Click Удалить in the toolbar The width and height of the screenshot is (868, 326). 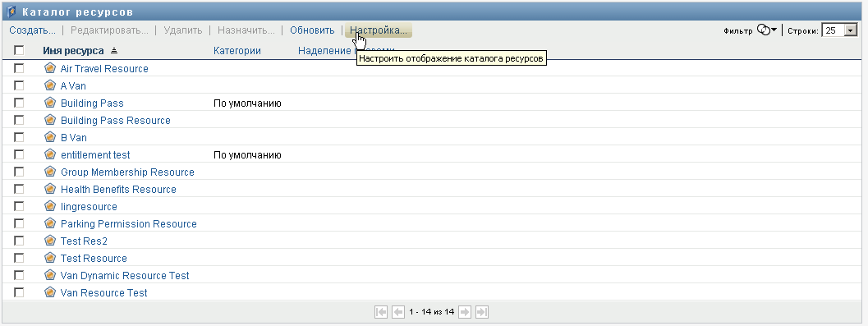182,30
